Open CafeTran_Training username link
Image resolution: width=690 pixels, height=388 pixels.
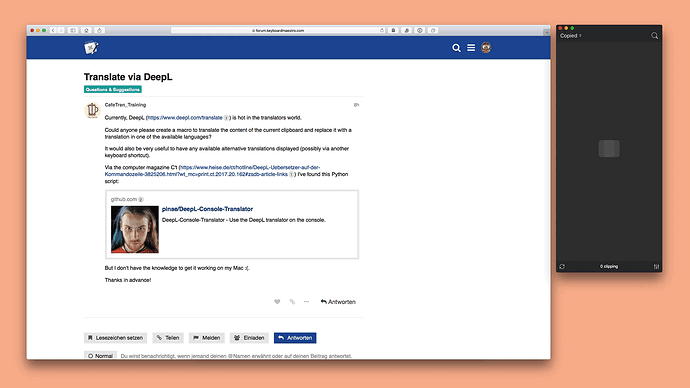click(x=125, y=105)
